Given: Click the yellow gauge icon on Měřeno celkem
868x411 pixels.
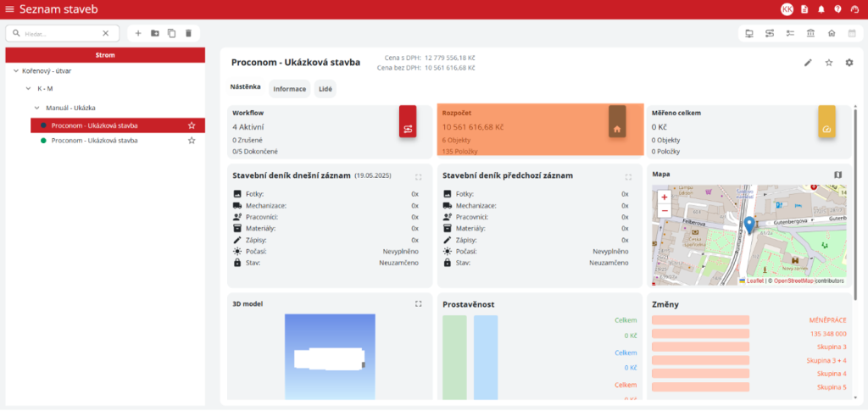Looking at the screenshot, I should click(826, 129).
